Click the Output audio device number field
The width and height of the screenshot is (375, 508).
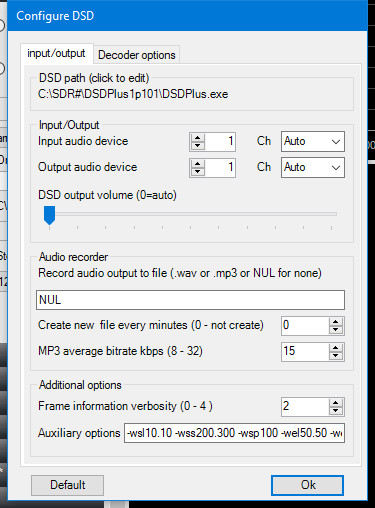220,168
